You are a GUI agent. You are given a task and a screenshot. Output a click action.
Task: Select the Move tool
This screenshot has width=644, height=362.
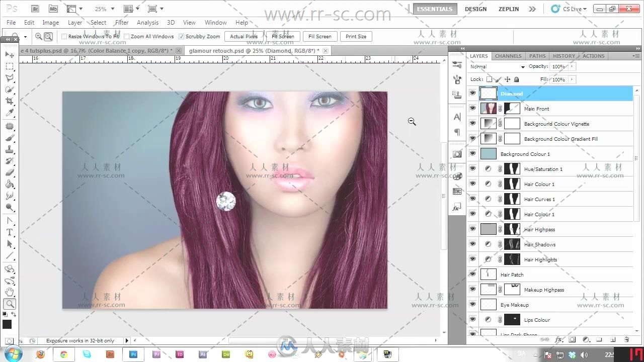(10, 54)
